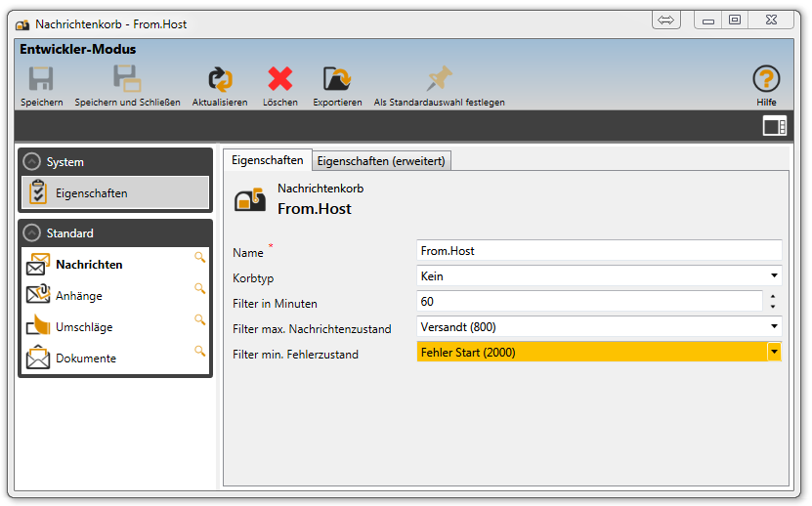Open the Korbtyp dropdown

point(774,276)
